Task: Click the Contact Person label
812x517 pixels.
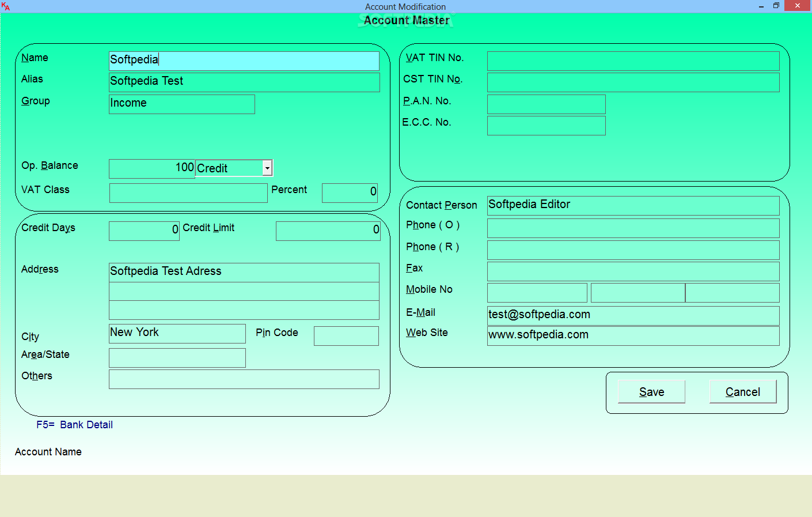Action: pyautogui.click(x=442, y=205)
